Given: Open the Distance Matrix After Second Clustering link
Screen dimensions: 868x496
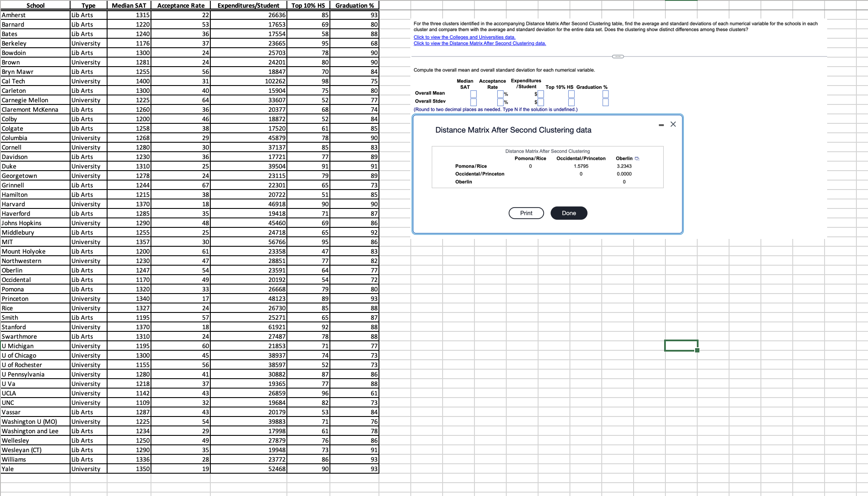Looking at the screenshot, I should click(x=480, y=43).
